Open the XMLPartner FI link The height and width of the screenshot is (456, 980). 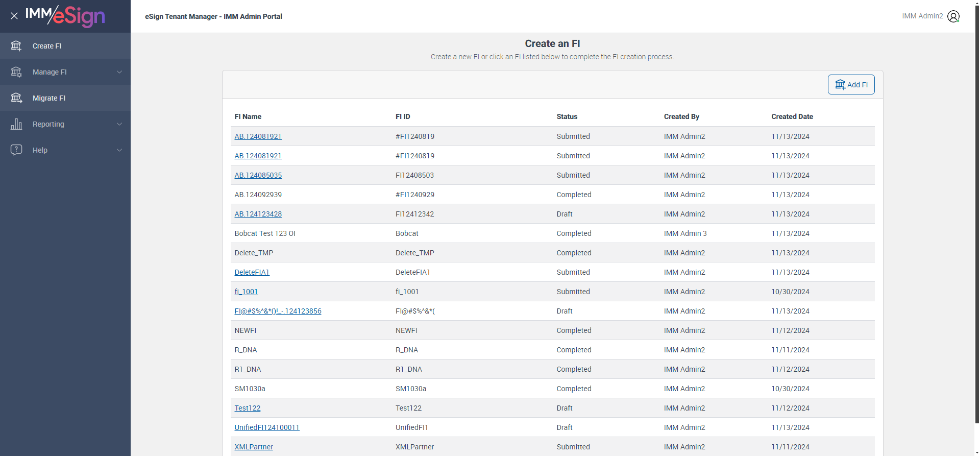pos(254,447)
